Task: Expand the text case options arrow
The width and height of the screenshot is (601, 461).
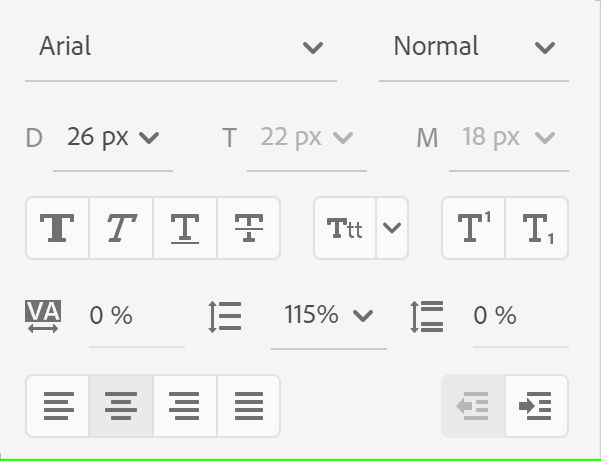Action: [x=392, y=228]
